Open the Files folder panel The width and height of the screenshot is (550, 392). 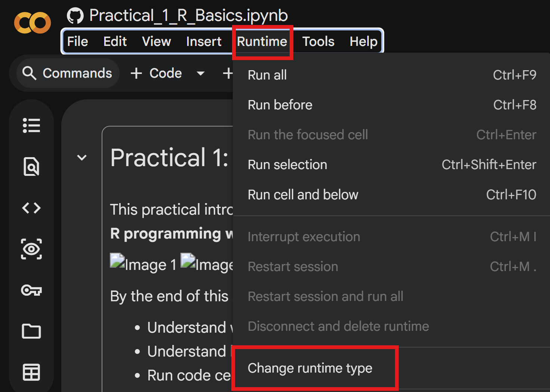pyautogui.click(x=31, y=331)
